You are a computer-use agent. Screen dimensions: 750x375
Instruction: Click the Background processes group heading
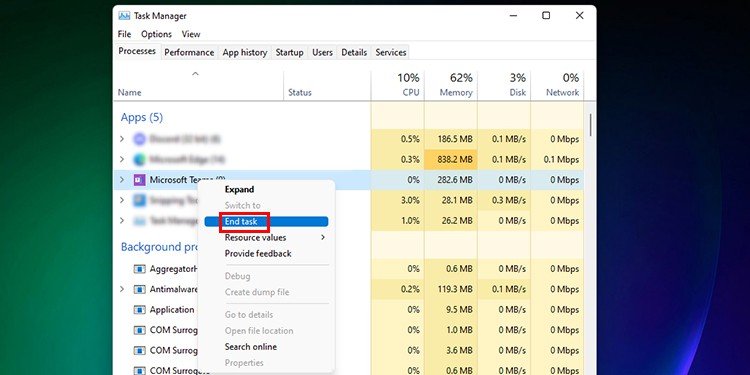pos(159,247)
